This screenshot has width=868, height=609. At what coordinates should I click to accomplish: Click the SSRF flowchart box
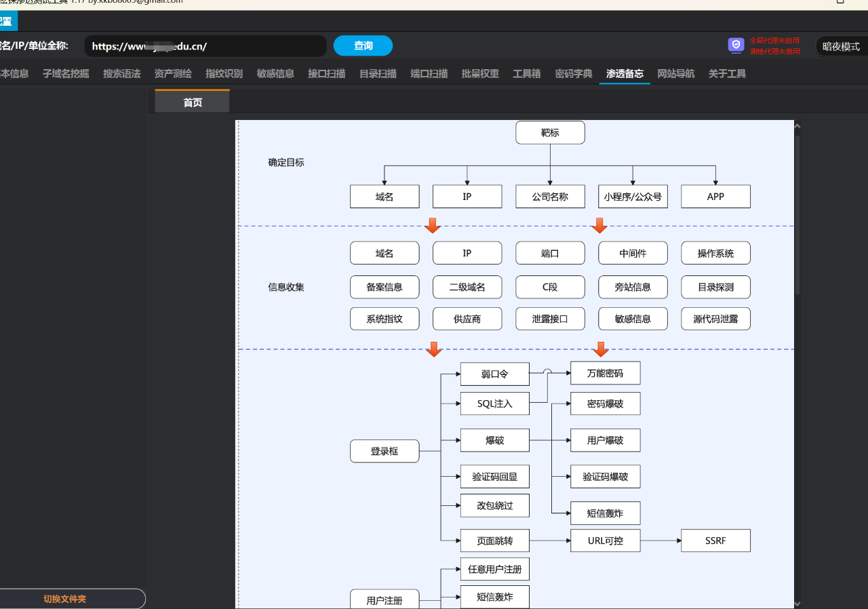pos(715,541)
